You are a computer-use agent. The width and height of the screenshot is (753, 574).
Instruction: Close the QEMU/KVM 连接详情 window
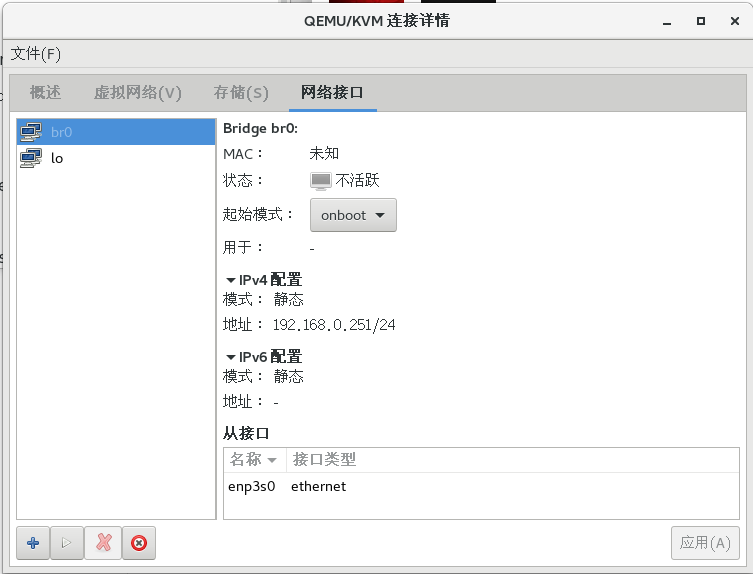click(735, 21)
